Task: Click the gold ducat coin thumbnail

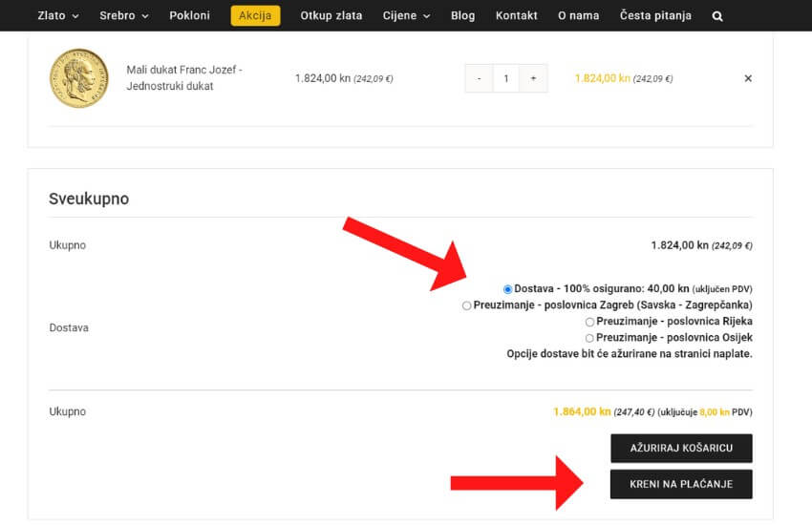Action: click(x=79, y=77)
